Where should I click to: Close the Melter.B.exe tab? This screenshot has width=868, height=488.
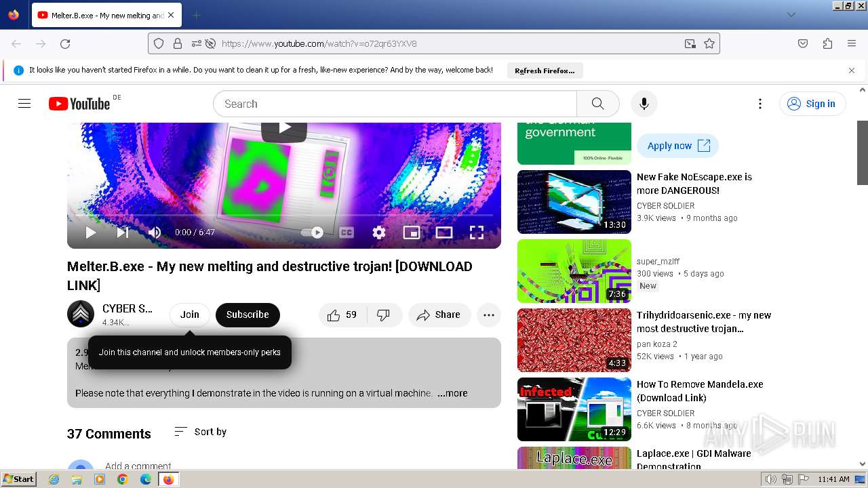171,15
